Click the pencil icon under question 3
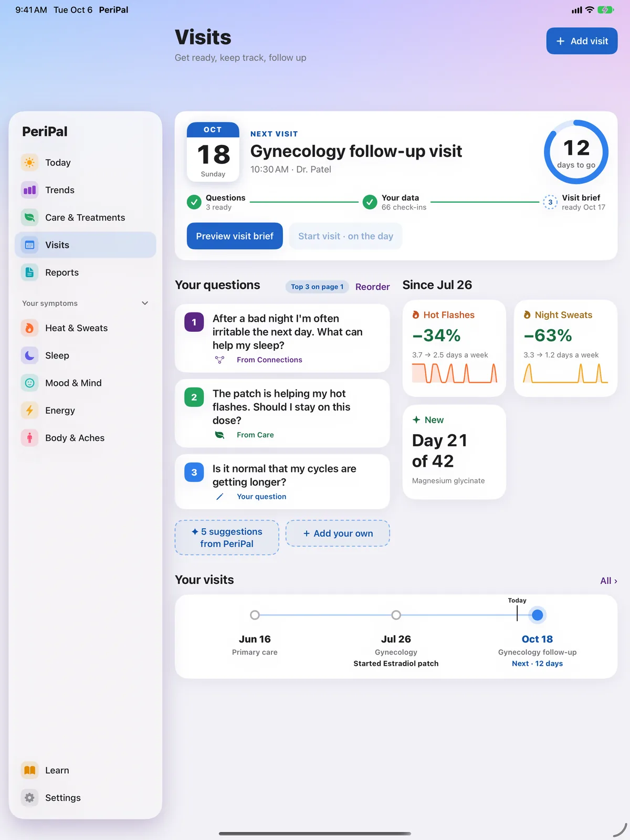Screen dimensions: 630x840 click(219, 497)
